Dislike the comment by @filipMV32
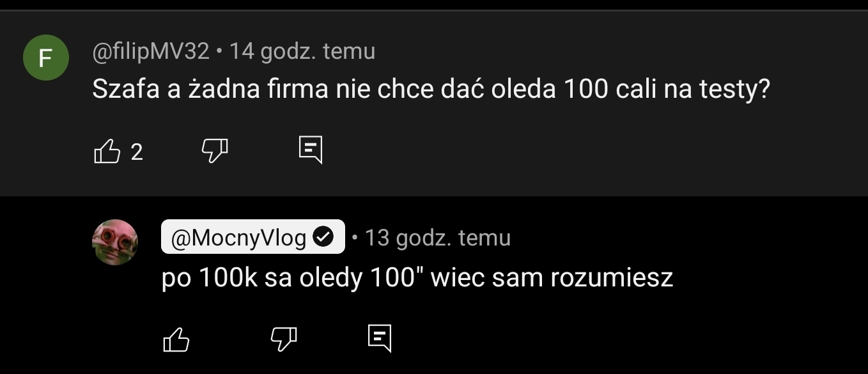 point(215,152)
